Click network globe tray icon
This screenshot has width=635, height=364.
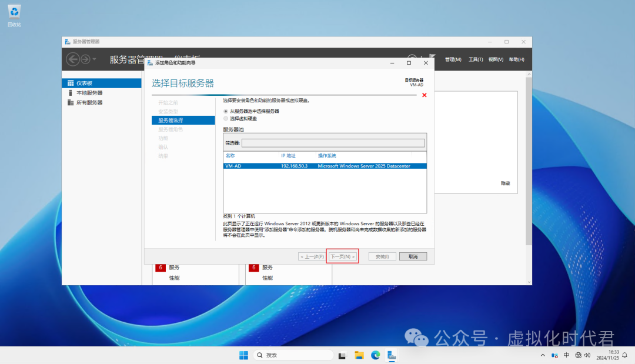coord(578,355)
